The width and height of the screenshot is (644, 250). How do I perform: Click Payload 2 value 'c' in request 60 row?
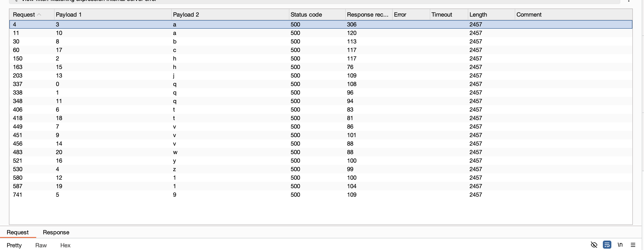click(174, 50)
